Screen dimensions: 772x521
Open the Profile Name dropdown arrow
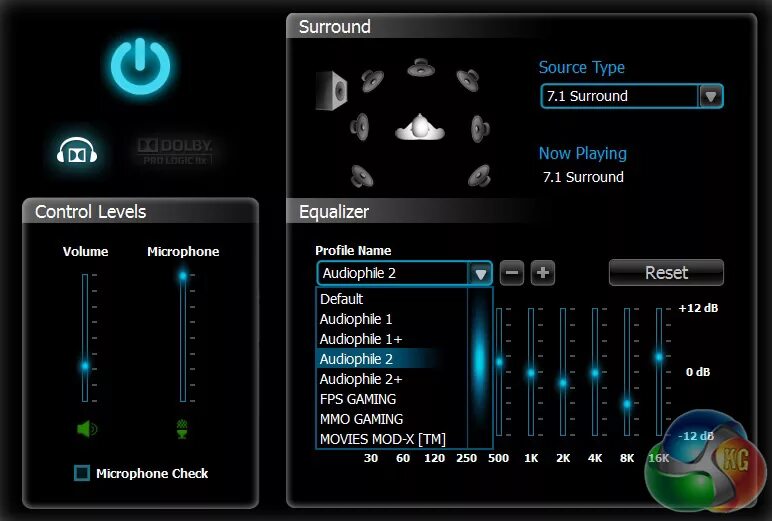[481, 273]
